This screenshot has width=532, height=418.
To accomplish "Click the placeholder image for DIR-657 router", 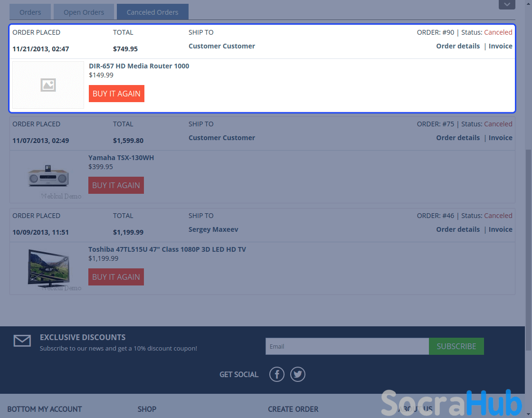I will (48, 85).
